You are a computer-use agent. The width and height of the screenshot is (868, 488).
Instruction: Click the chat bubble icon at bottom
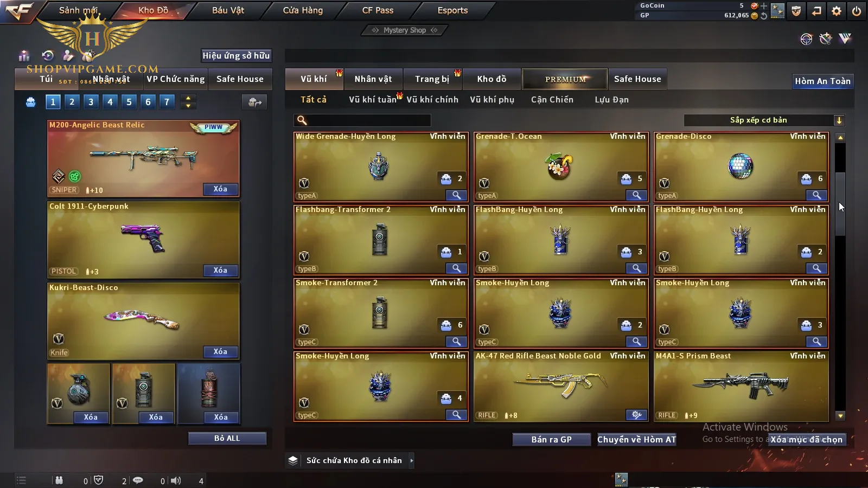(x=138, y=480)
